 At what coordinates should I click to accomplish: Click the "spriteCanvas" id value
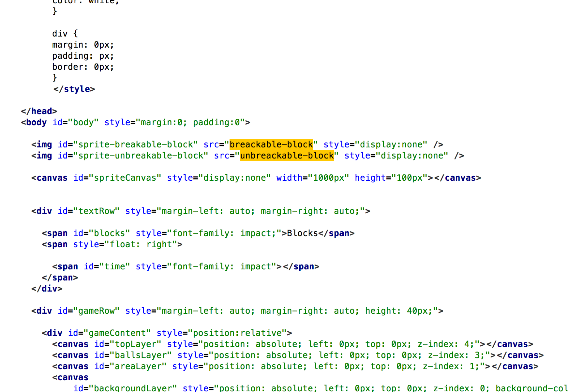click(x=125, y=178)
